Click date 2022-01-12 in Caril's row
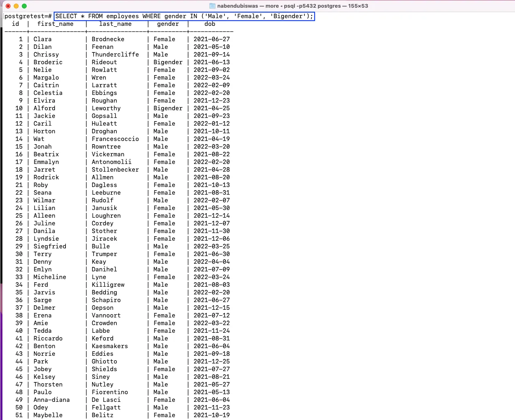The image size is (515, 420). (x=212, y=124)
